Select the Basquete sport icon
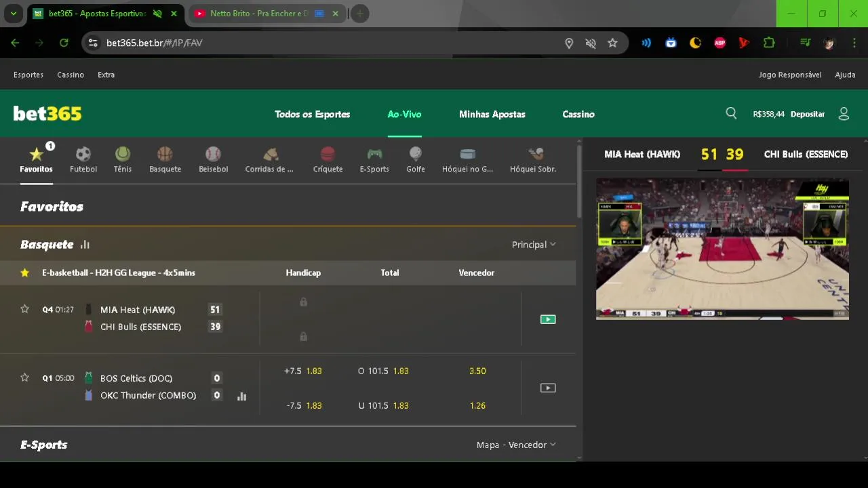This screenshot has height=488, width=868. click(x=165, y=160)
